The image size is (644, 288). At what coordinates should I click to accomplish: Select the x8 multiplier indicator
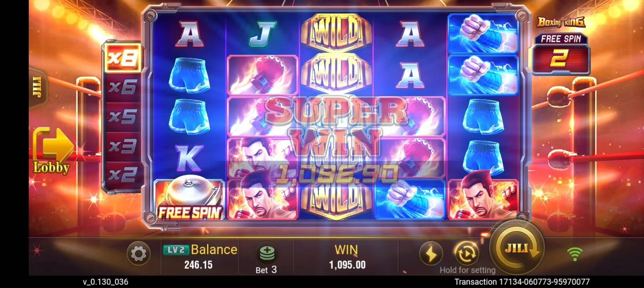(123, 58)
